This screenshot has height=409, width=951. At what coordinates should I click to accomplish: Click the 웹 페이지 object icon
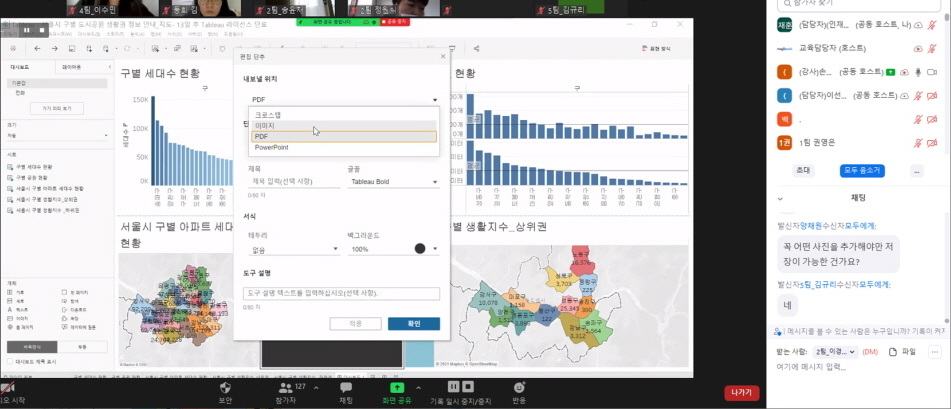click(x=10, y=326)
